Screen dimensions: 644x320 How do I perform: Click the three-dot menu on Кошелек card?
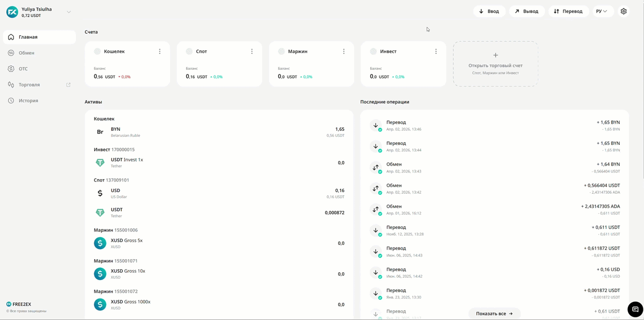coord(159,51)
